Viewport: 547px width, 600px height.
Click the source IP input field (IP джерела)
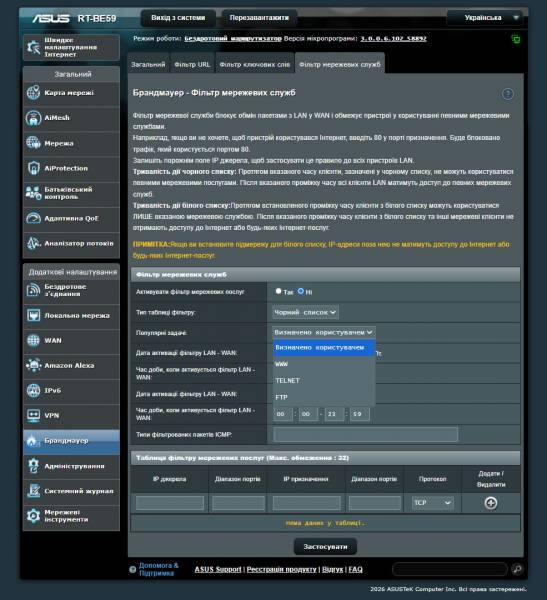(170, 503)
